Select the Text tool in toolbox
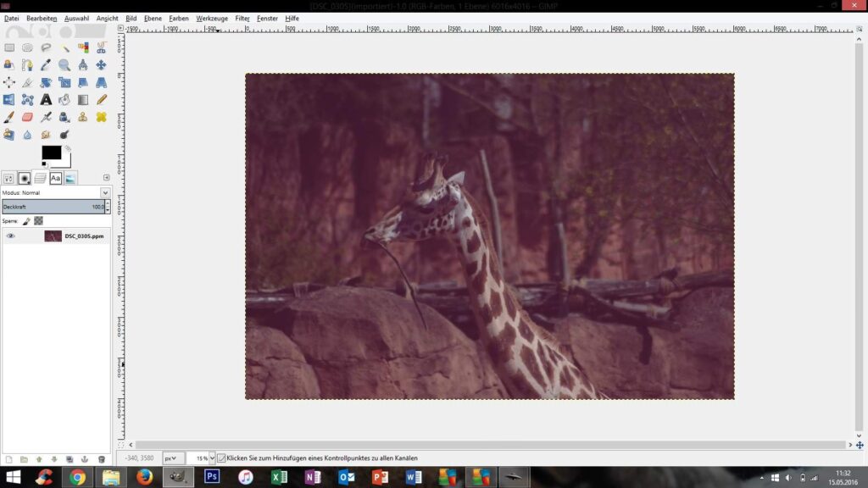The width and height of the screenshot is (868, 488). [46, 100]
